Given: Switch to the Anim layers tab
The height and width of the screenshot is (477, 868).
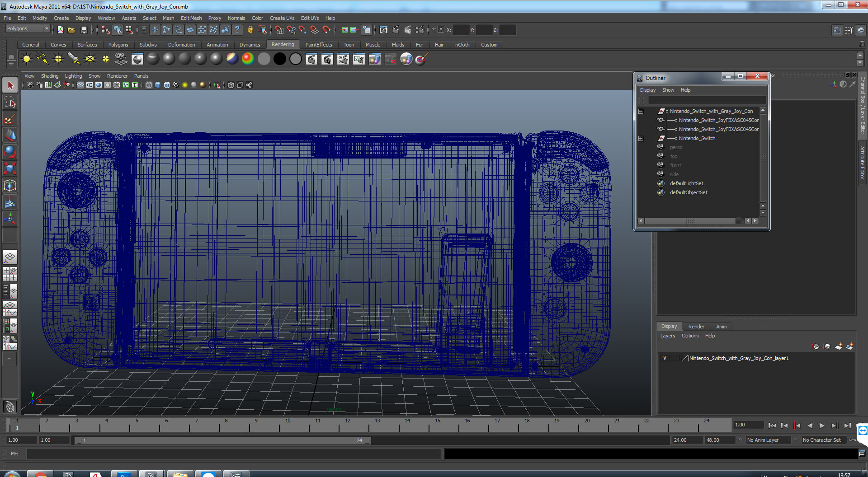Looking at the screenshot, I should coord(722,327).
